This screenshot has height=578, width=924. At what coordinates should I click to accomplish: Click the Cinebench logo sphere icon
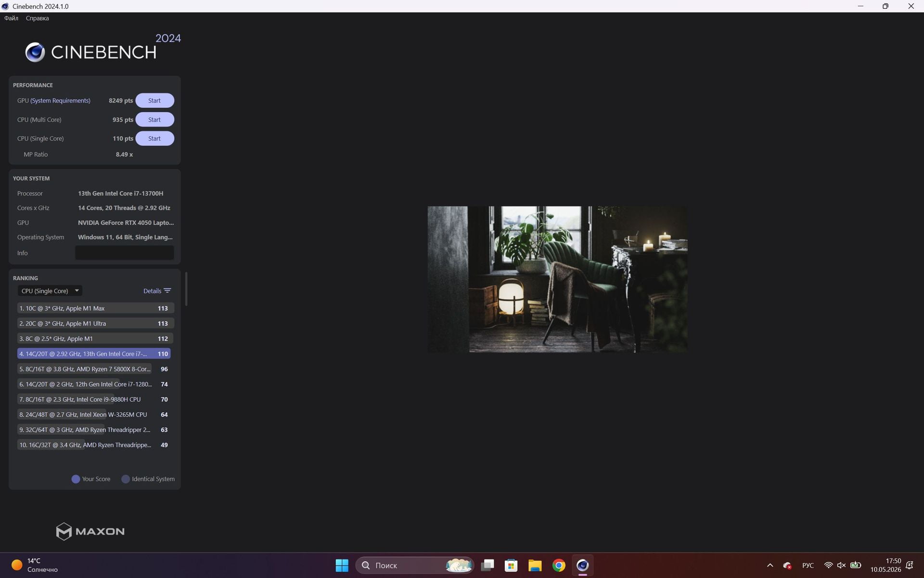point(35,52)
